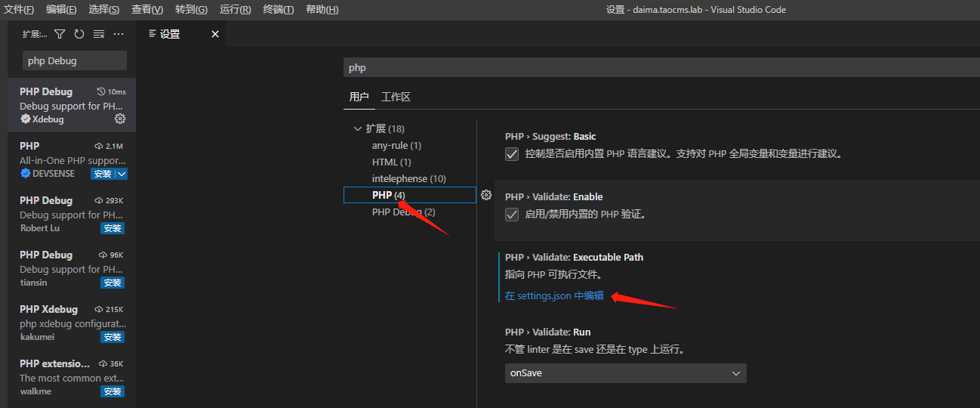Open 帮助(H) menu
The height and width of the screenshot is (408, 980).
point(322,10)
